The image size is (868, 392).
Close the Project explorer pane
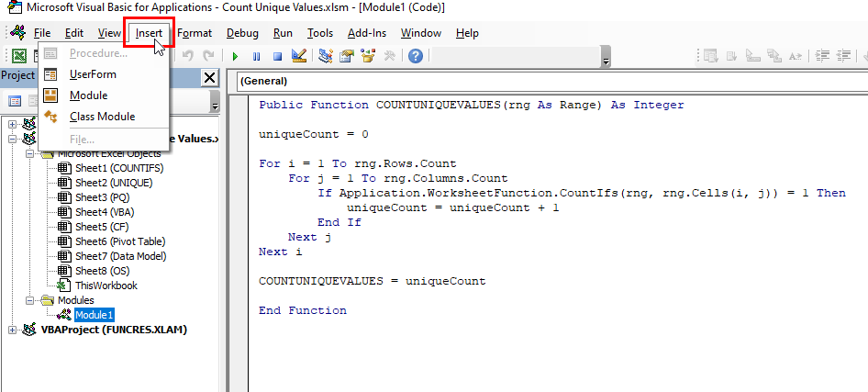(x=209, y=78)
